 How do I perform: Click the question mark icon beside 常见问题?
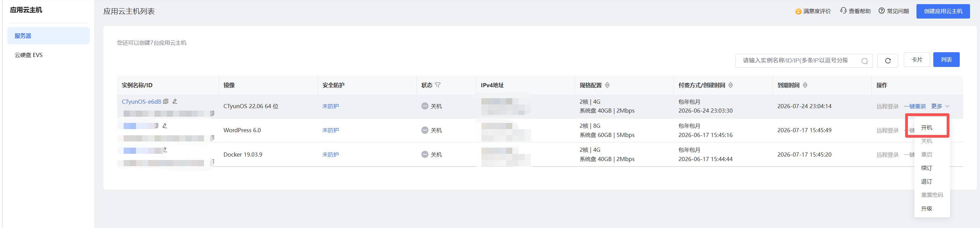click(881, 11)
